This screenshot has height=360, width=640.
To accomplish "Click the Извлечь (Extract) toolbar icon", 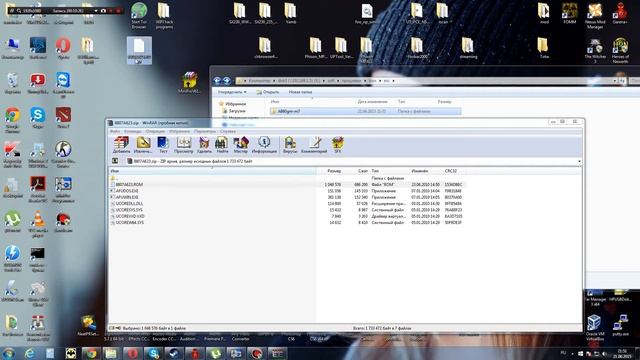I will pos(143,145).
